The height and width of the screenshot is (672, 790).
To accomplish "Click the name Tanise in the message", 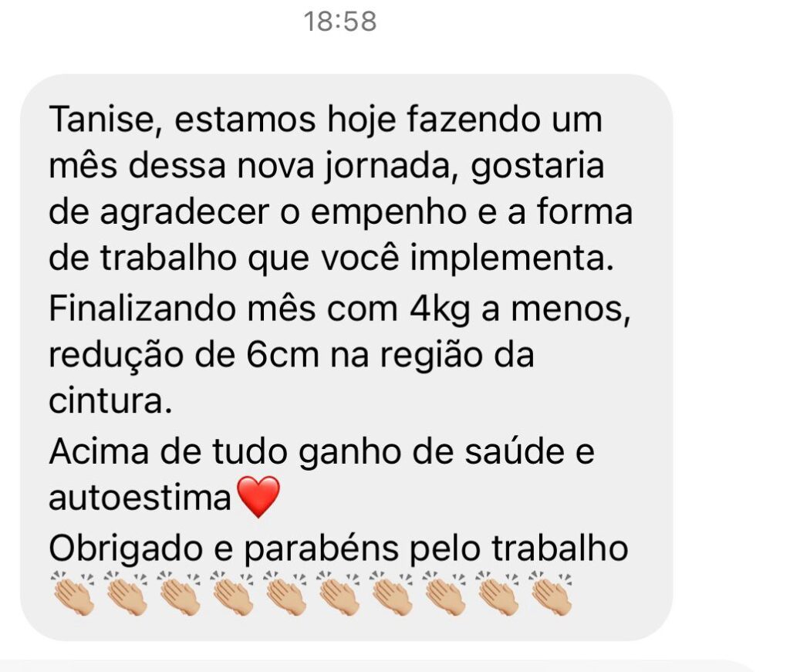I will pos(105,120).
